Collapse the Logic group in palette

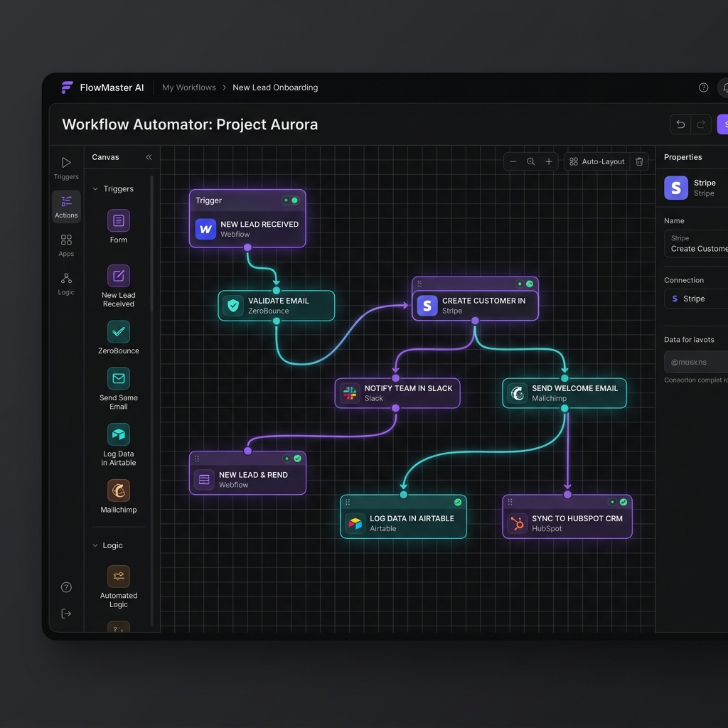click(95, 545)
